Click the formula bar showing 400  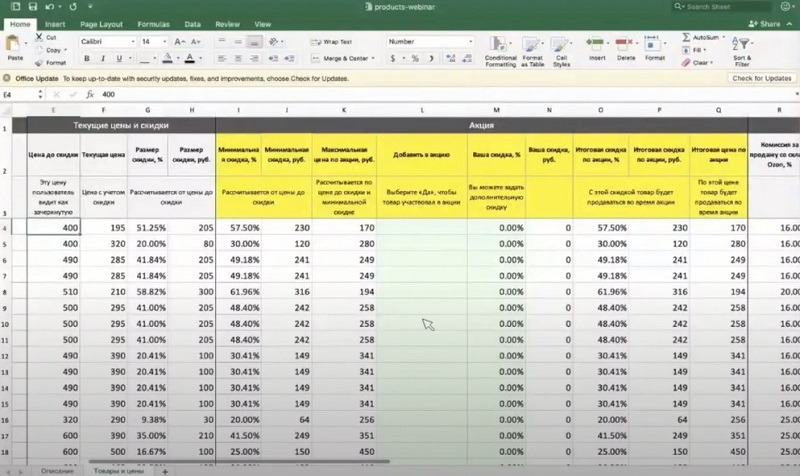[449, 94]
